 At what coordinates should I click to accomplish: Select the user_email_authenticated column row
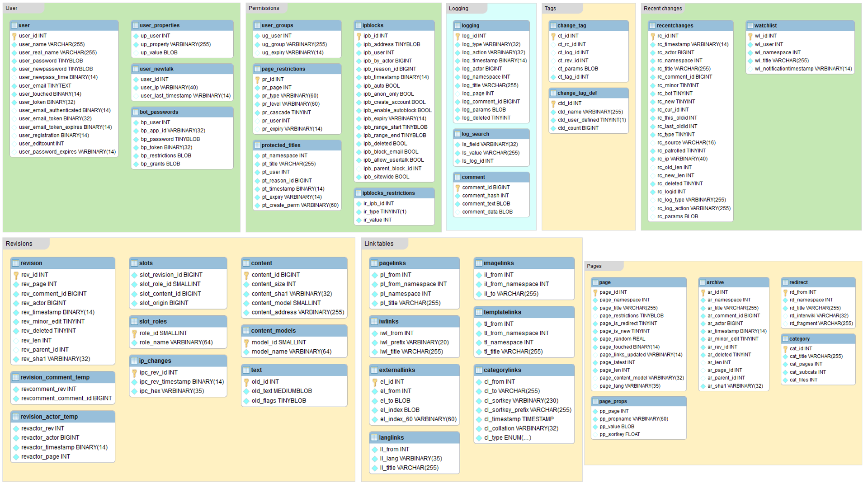pyautogui.click(x=65, y=110)
